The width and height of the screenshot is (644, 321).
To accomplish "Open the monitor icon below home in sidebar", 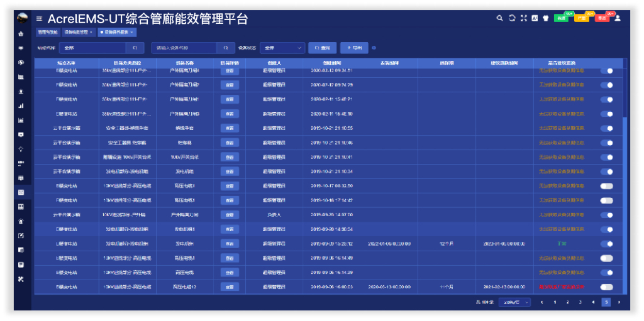I will click(x=21, y=48).
